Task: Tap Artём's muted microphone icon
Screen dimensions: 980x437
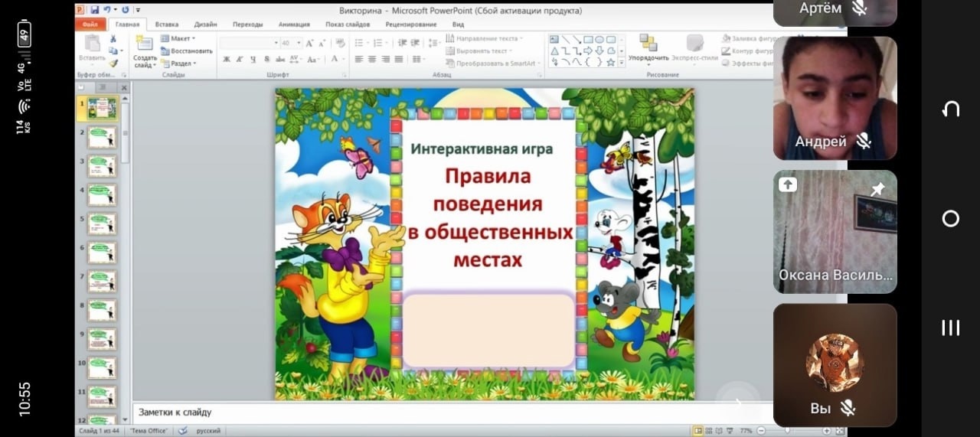Action: pos(859,8)
